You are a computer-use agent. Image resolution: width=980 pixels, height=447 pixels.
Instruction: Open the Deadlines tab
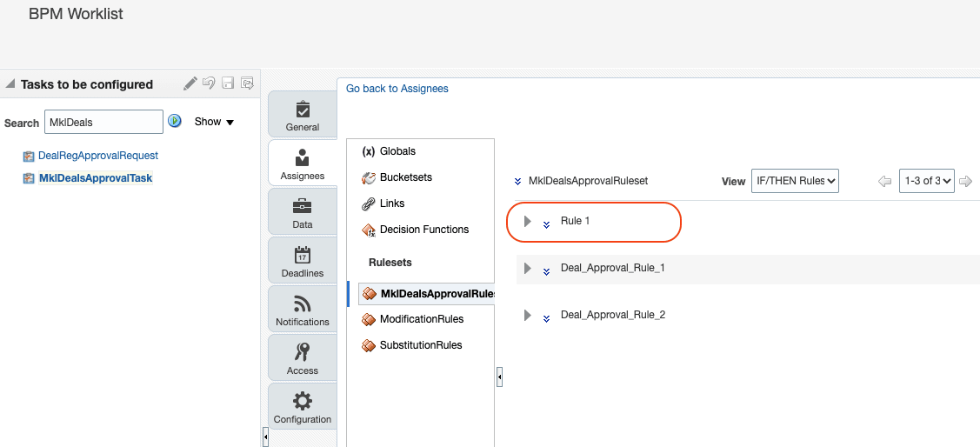point(303,261)
